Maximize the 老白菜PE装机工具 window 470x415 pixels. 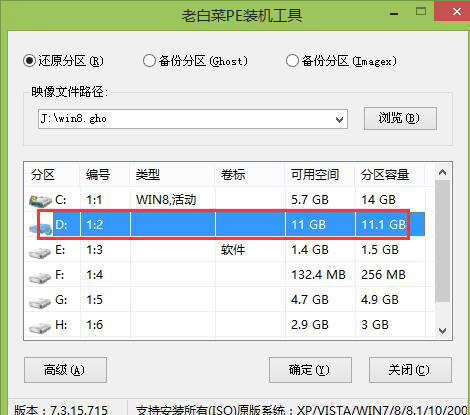421,12
